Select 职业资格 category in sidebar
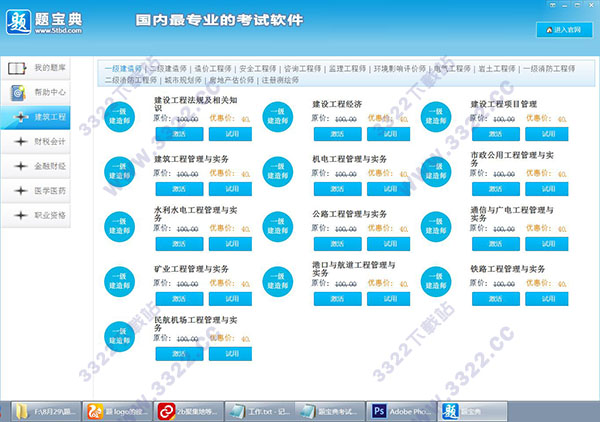The image size is (600, 422). click(48, 215)
